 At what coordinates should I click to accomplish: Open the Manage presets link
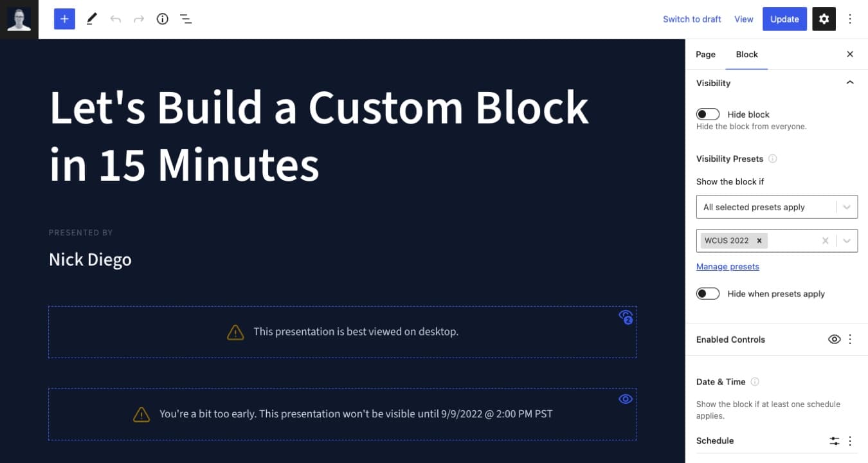click(x=727, y=266)
